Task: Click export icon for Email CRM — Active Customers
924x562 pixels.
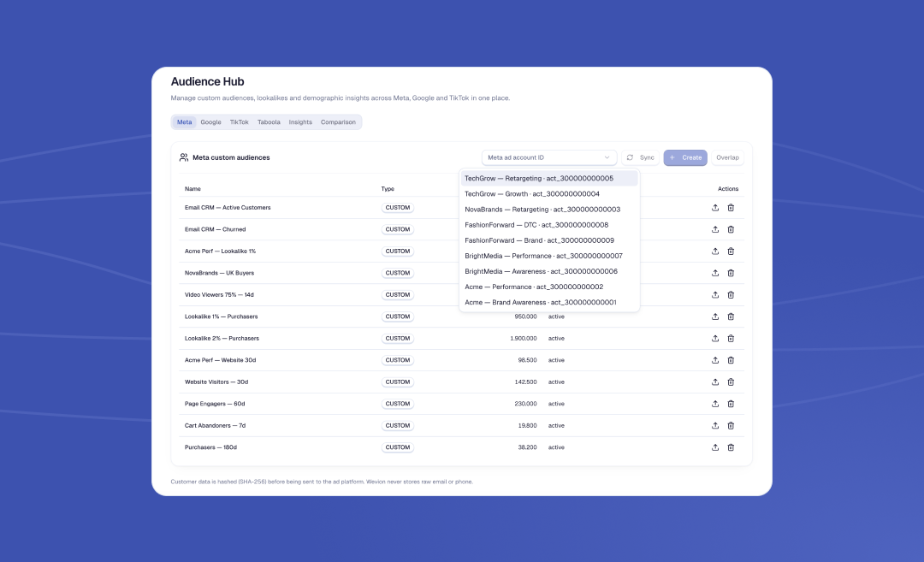Action: click(x=714, y=207)
